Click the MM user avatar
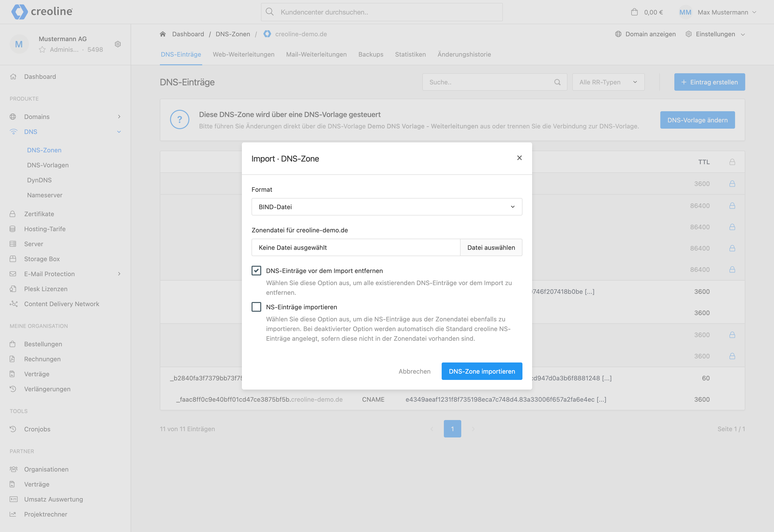The width and height of the screenshot is (774, 532). pyautogui.click(x=685, y=12)
